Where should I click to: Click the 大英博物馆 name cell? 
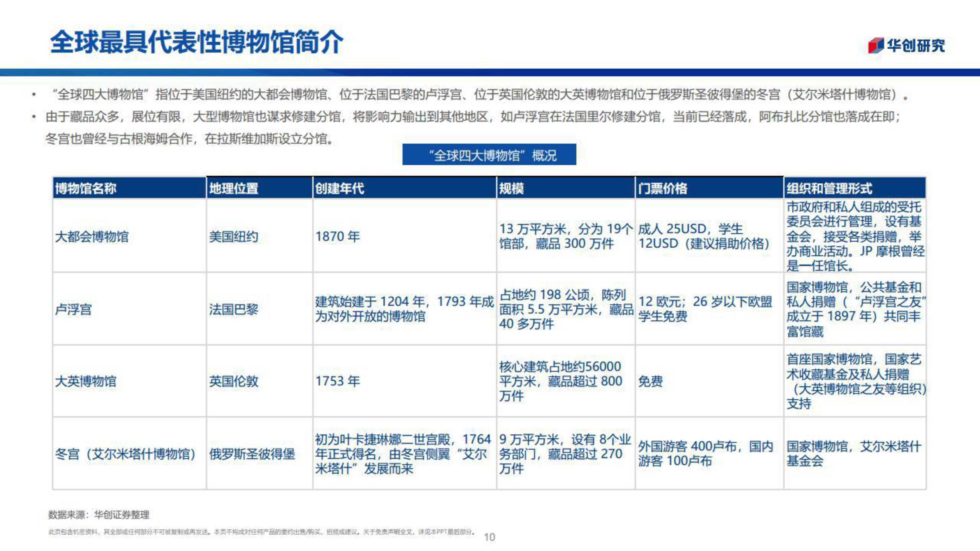(x=129, y=381)
